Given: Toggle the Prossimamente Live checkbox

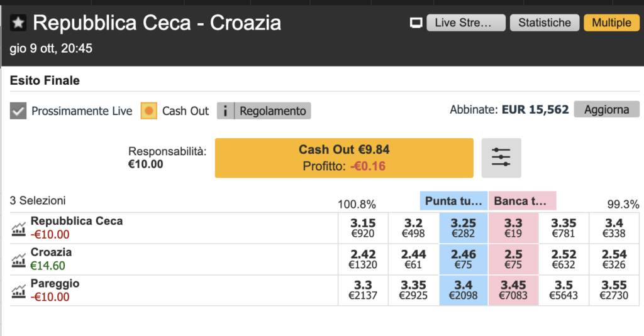Looking at the screenshot, I should click(19, 111).
